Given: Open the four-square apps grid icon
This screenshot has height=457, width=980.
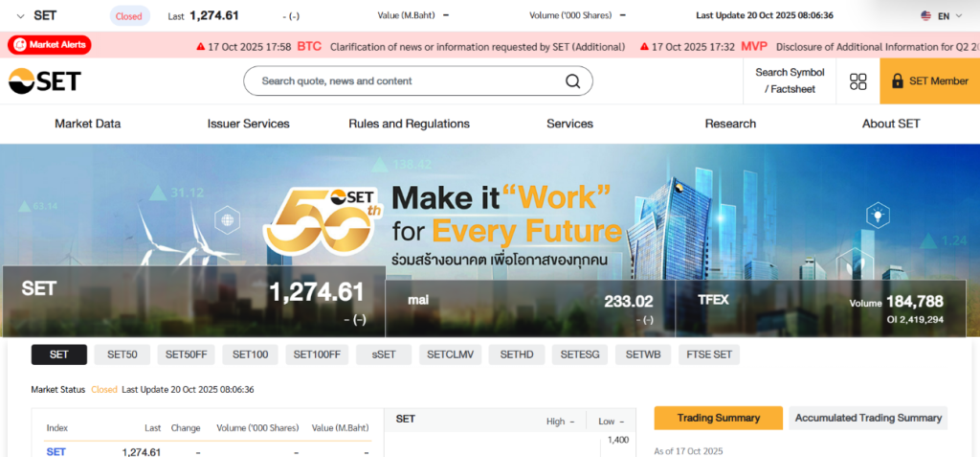Looking at the screenshot, I should pos(858,81).
